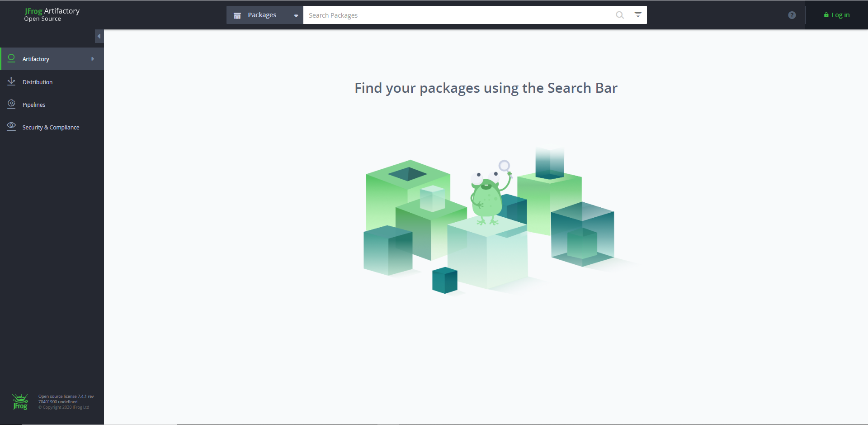868x425 pixels.
Task: Open Security & Compliance menu item
Action: click(52, 127)
